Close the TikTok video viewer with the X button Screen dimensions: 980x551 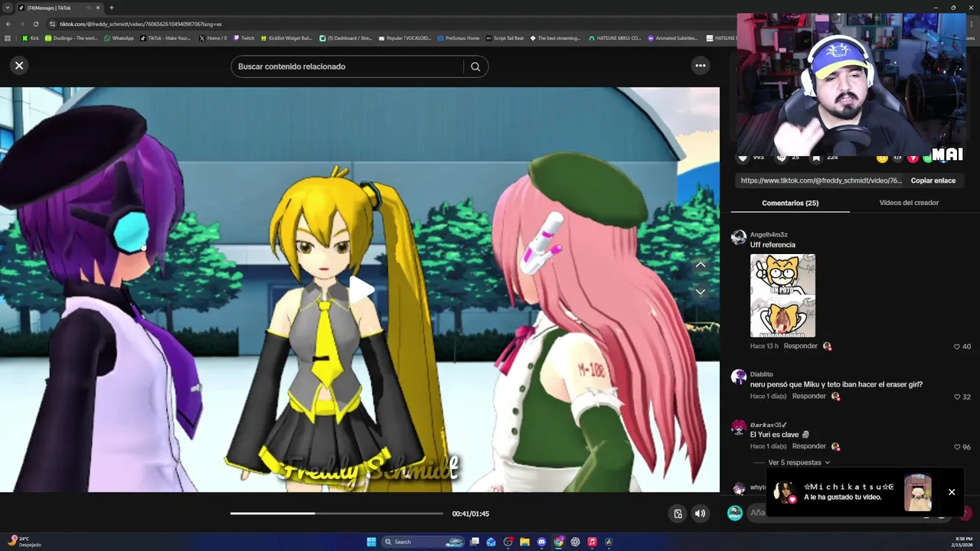pos(19,66)
